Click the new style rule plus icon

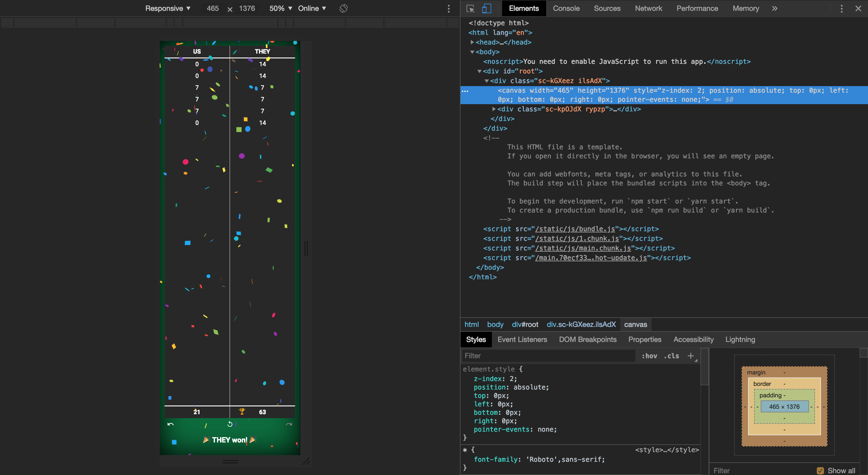[x=691, y=356]
